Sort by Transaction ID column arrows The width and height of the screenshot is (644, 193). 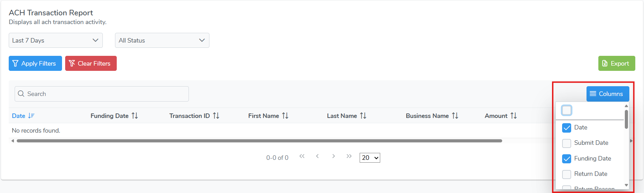pos(216,116)
